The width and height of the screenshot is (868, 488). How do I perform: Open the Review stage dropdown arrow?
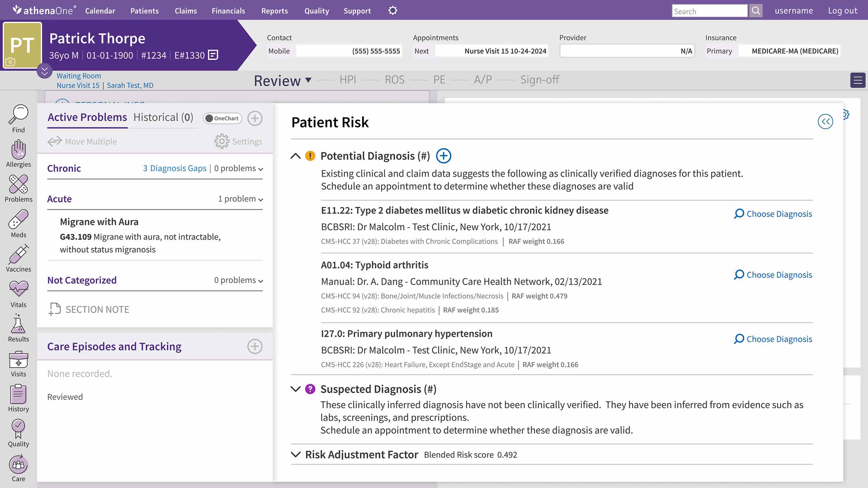click(x=308, y=80)
